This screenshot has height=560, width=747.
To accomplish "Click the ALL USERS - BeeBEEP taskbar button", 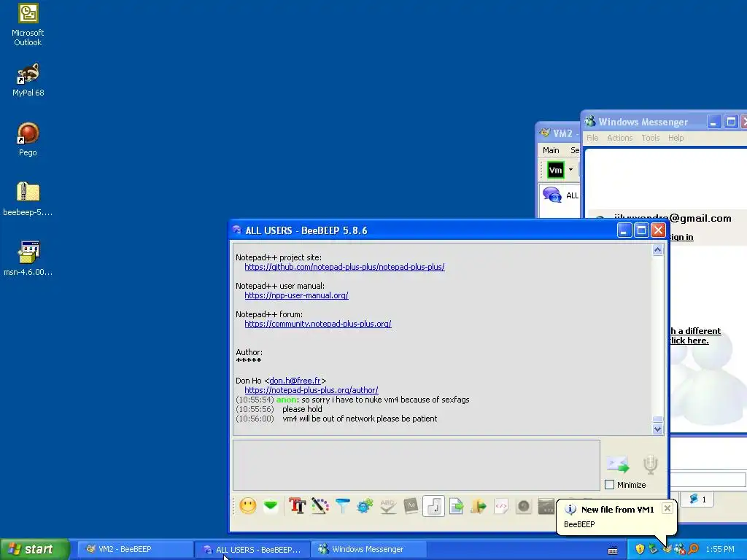I will 252,550.
